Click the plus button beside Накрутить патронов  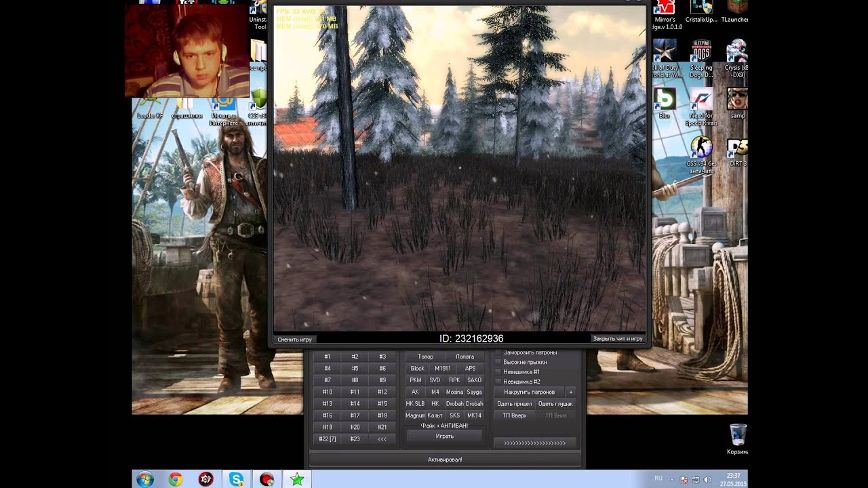[x=571, y=392]
